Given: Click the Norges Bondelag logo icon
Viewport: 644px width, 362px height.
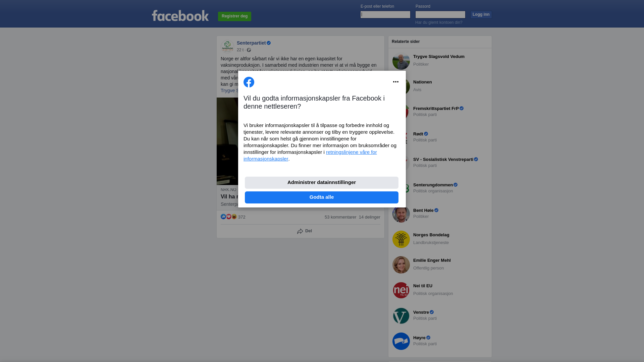Looking at the screenshot, I should [401, 239].
